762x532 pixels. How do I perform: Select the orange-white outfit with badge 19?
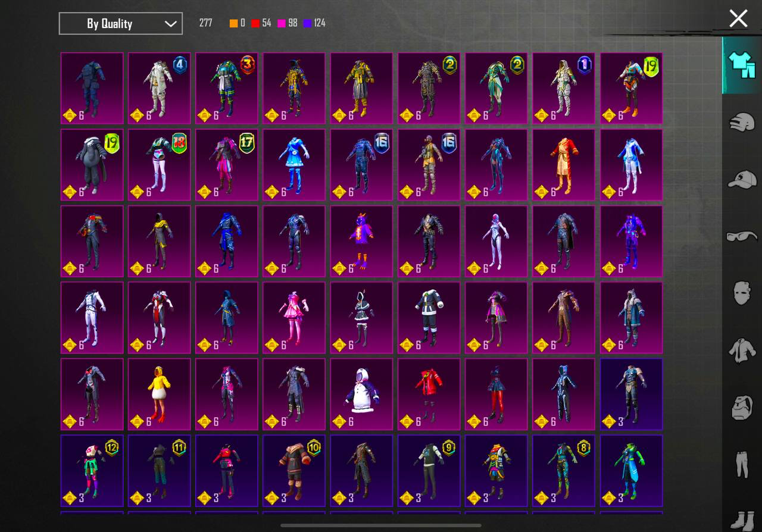point(631,88)
